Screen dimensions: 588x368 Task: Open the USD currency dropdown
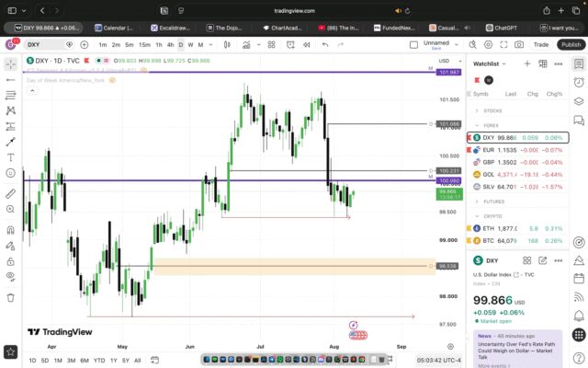click(x=450, y=61)
